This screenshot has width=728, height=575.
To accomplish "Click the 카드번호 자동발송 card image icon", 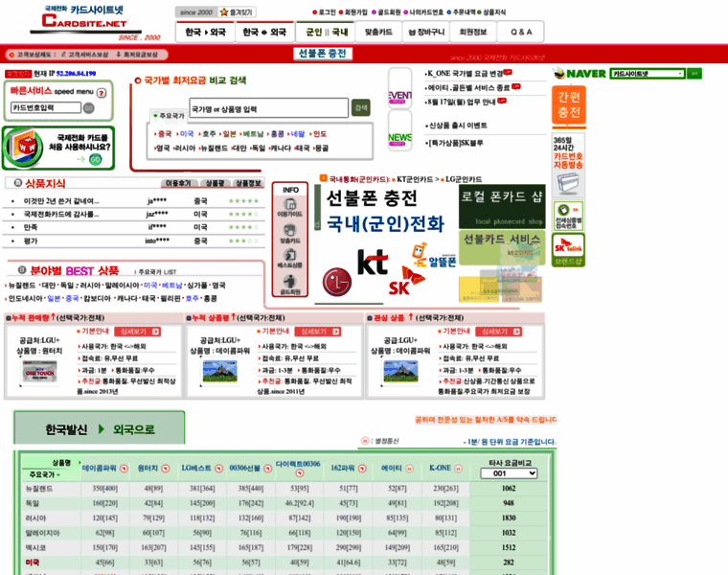I will 568,184.
